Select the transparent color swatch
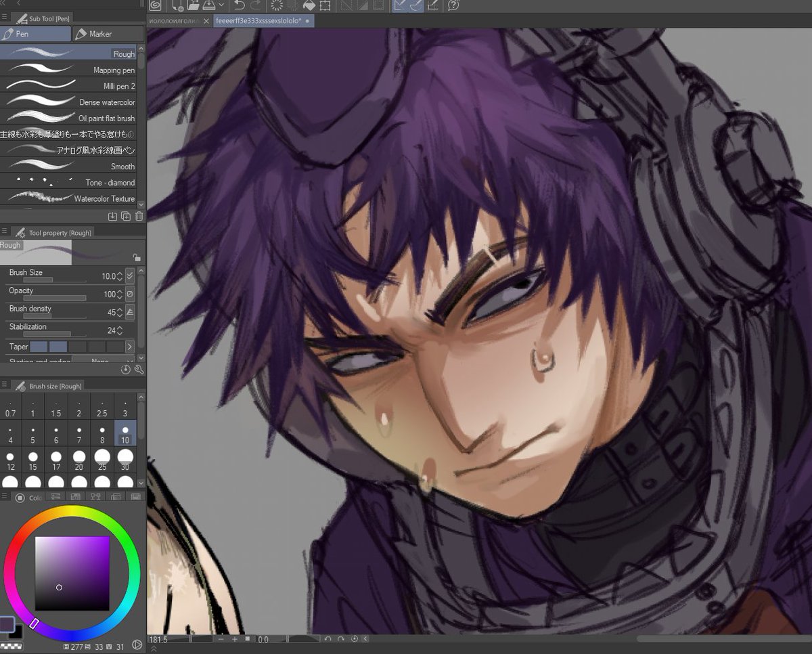Image resolution: width=812 pixels, height=654 pixels. pos(12,647)
